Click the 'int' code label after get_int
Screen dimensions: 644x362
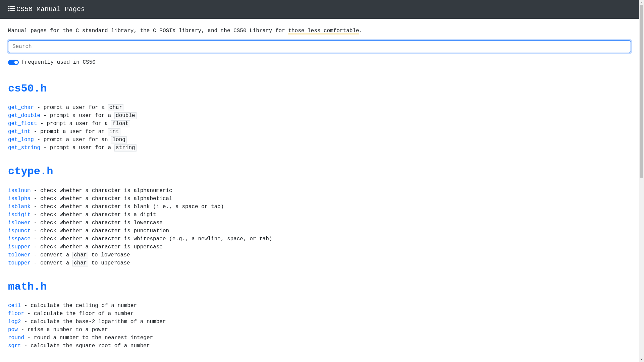114,132
